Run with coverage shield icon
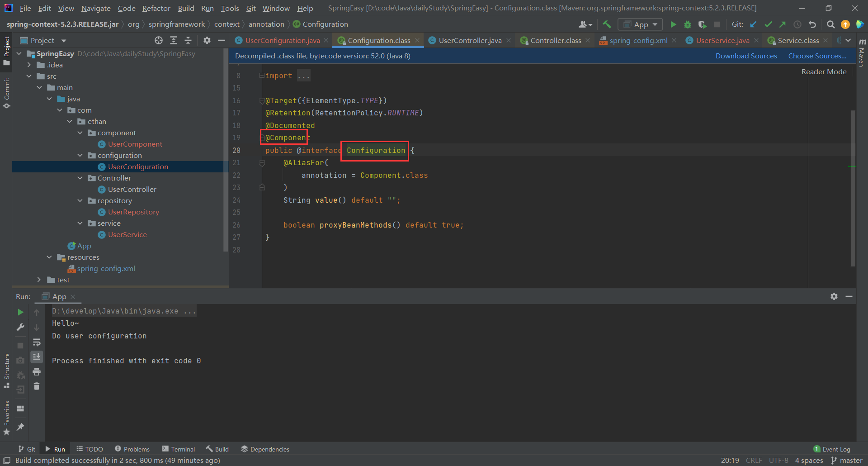 pos(702,24)
